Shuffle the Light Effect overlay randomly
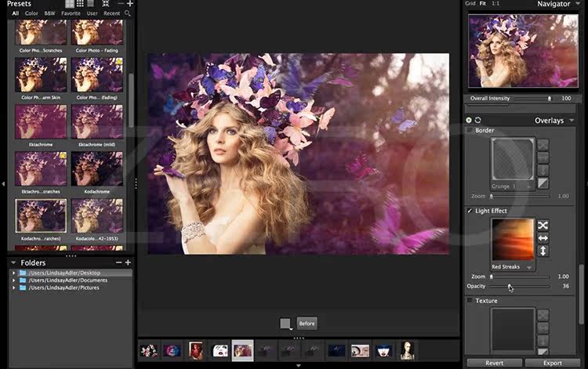 [x=543, y=226]
